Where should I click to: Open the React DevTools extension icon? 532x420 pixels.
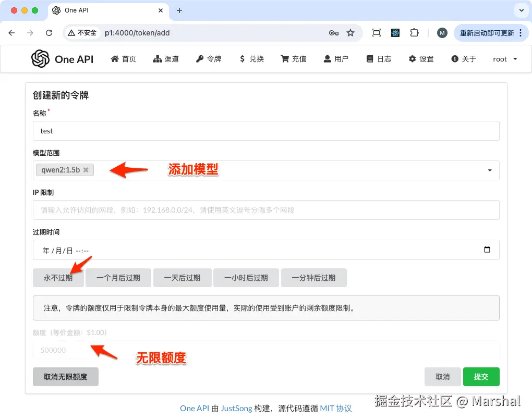[395, 33]
